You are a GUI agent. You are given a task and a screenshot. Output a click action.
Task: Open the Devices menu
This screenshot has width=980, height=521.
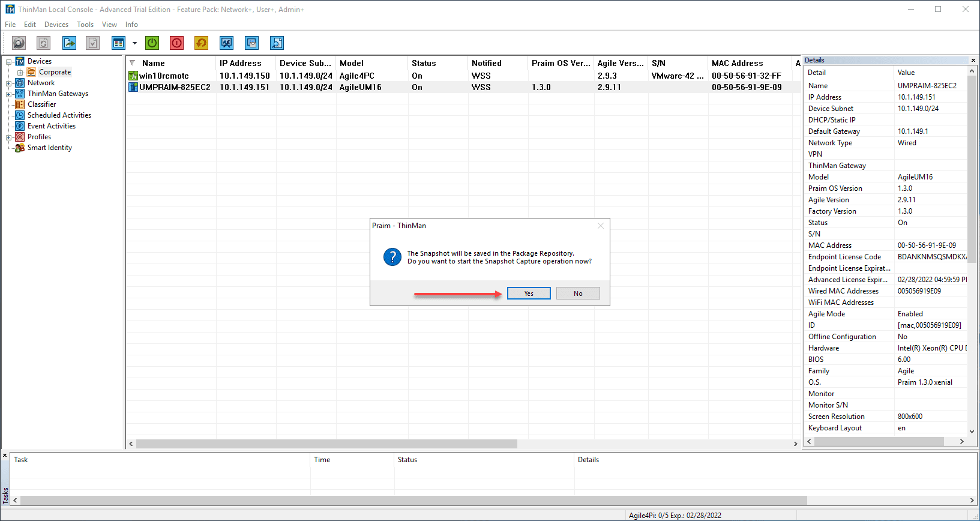coord(56,25)
